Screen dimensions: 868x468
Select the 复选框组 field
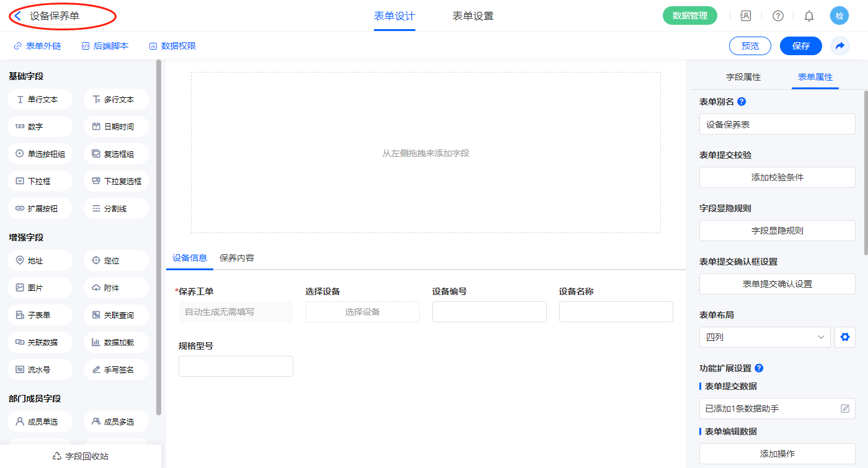(x=116, y=154)
